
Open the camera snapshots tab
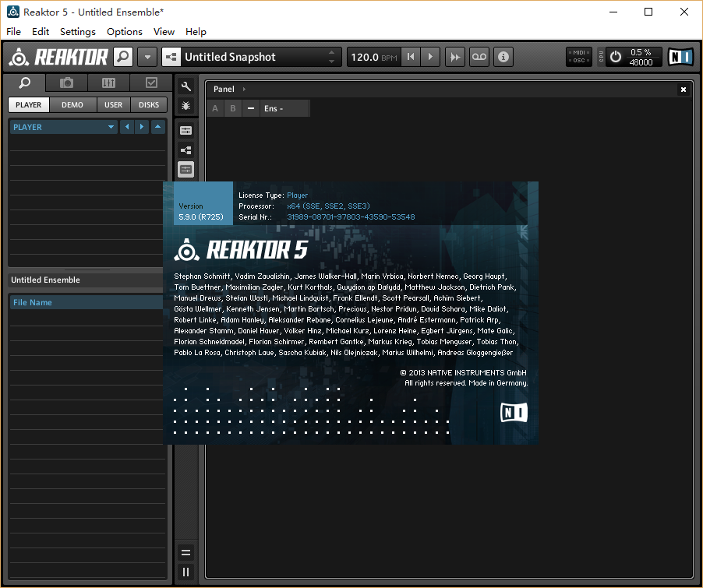pos(67,83)
